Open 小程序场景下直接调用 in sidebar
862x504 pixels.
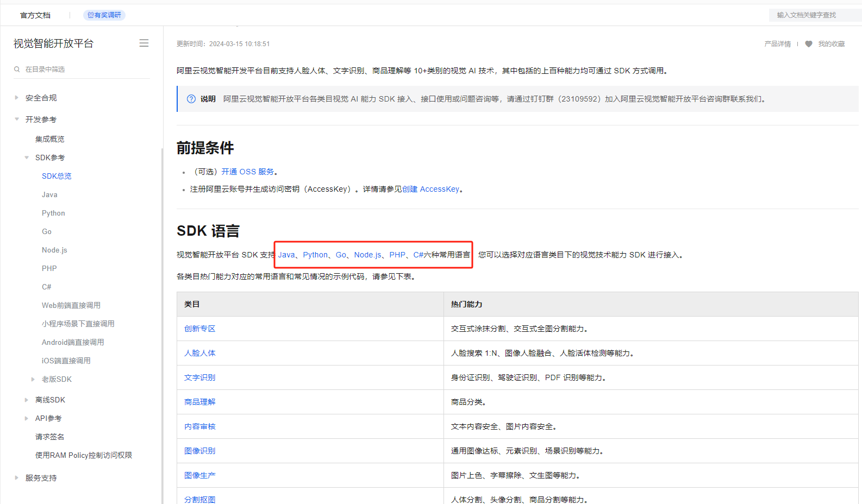point(78,324)
